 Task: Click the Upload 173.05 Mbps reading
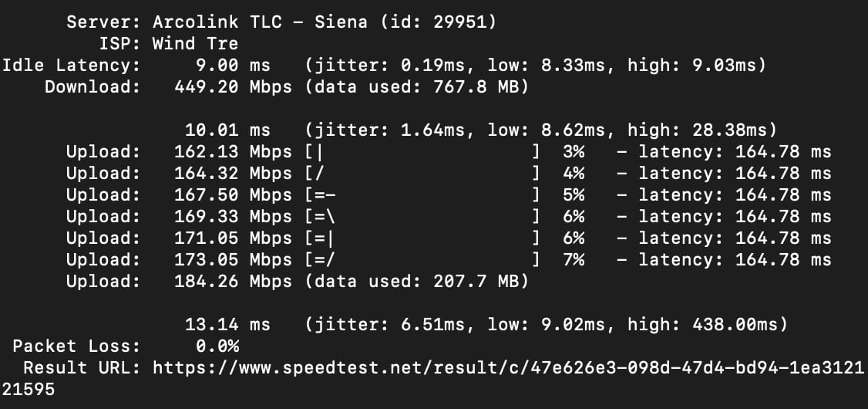(233, 260)
